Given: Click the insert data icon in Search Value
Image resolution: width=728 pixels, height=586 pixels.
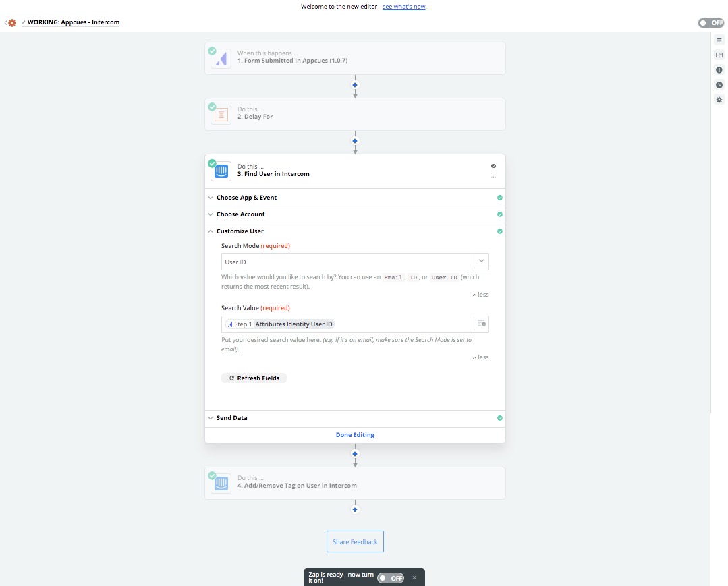Looking at the screenshot, I should [482, 324].
